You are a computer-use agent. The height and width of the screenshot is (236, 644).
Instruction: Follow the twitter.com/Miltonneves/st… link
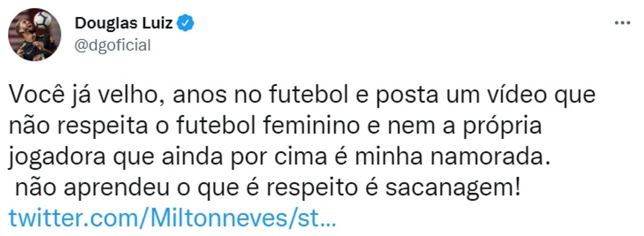[x=172, y=218]
